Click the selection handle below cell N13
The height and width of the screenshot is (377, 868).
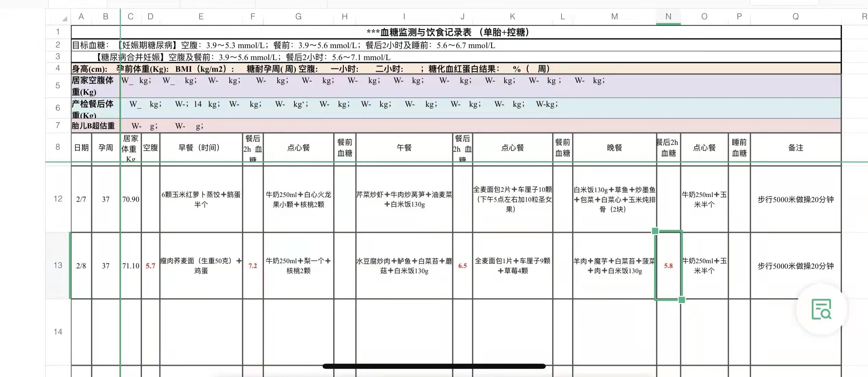click(x=682, y=300)
